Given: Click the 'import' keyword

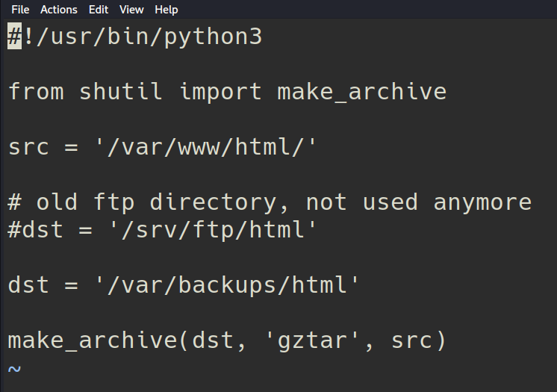Looking at the screenshot, I should [x=220, y=92].
